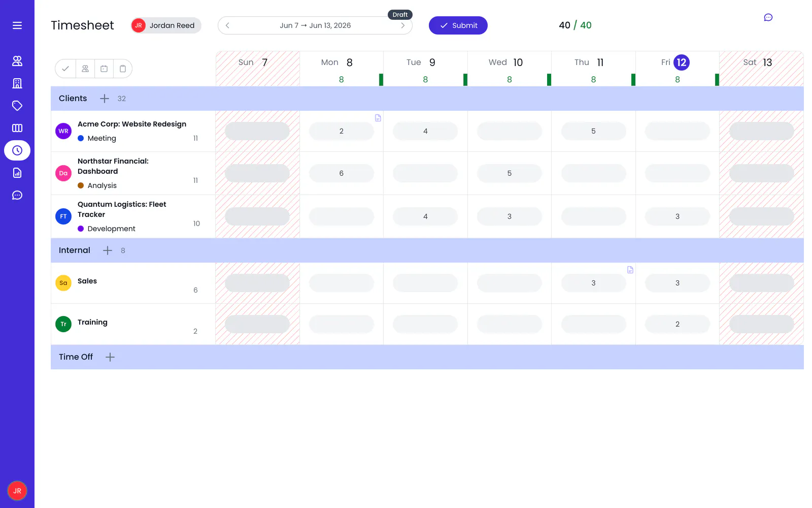Select the Sun 7 column header
812x508 pixels.
(x=257, y=69)
